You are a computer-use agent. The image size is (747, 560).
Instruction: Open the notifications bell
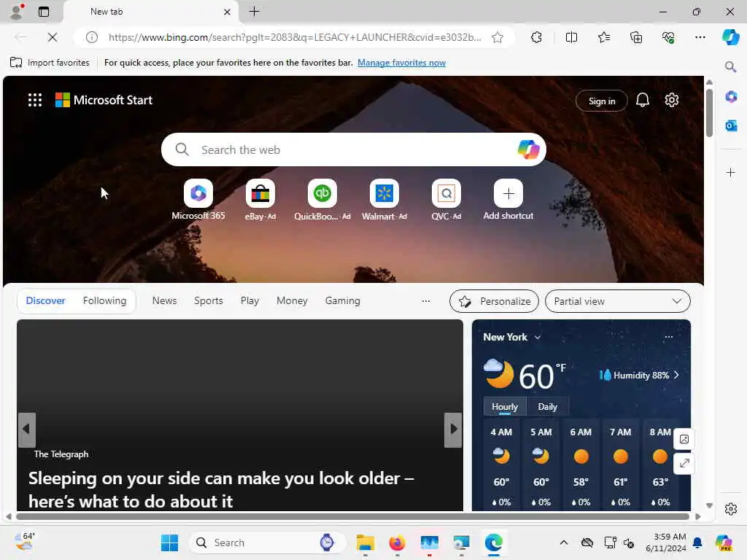[x=643, y=100]
